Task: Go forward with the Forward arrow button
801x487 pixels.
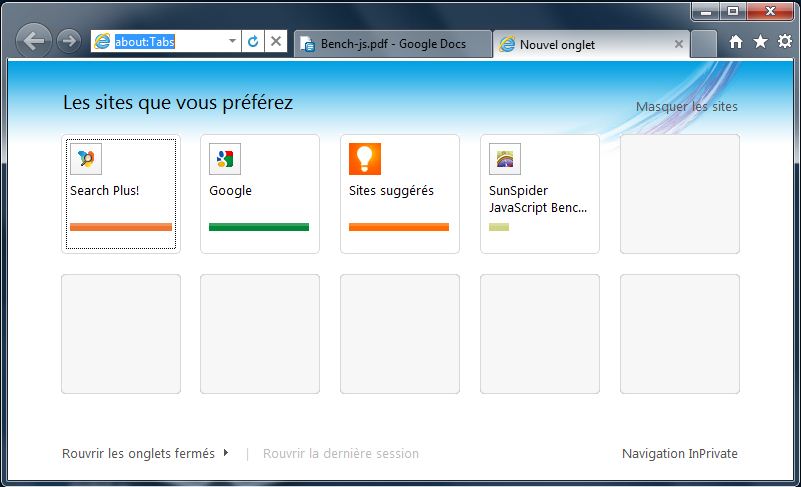Action: click(68, 41)
